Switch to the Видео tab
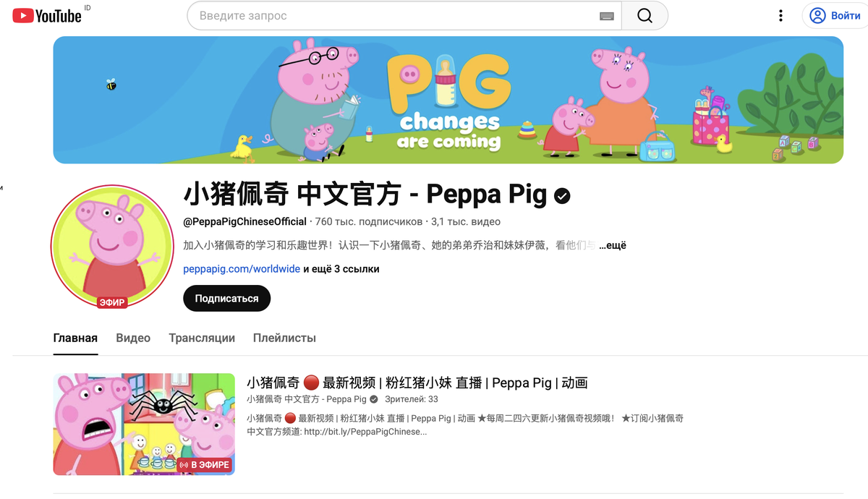The height and width of the screenshot is (499, 868). 133,338
